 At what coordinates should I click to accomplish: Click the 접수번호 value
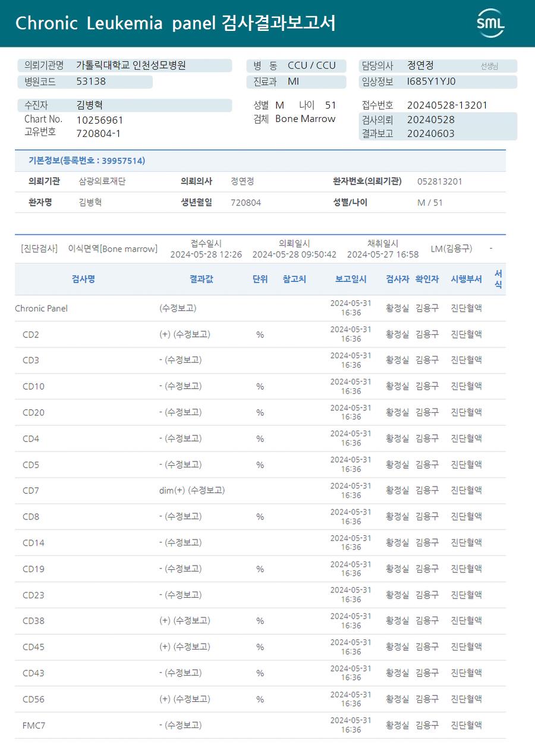(447, 105)
